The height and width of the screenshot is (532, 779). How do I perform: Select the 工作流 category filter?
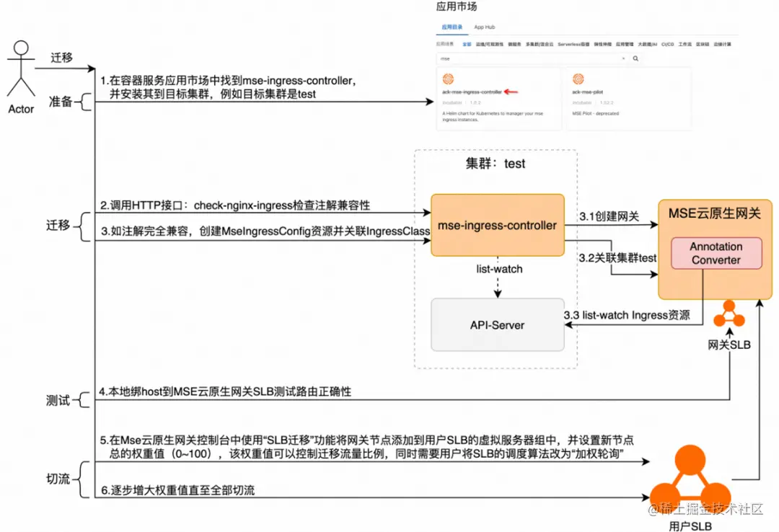click(685, 44)
